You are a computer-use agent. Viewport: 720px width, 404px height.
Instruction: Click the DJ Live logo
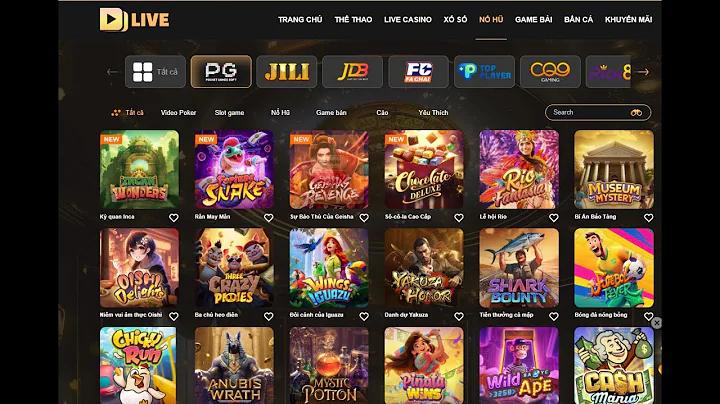click(134, 19)
